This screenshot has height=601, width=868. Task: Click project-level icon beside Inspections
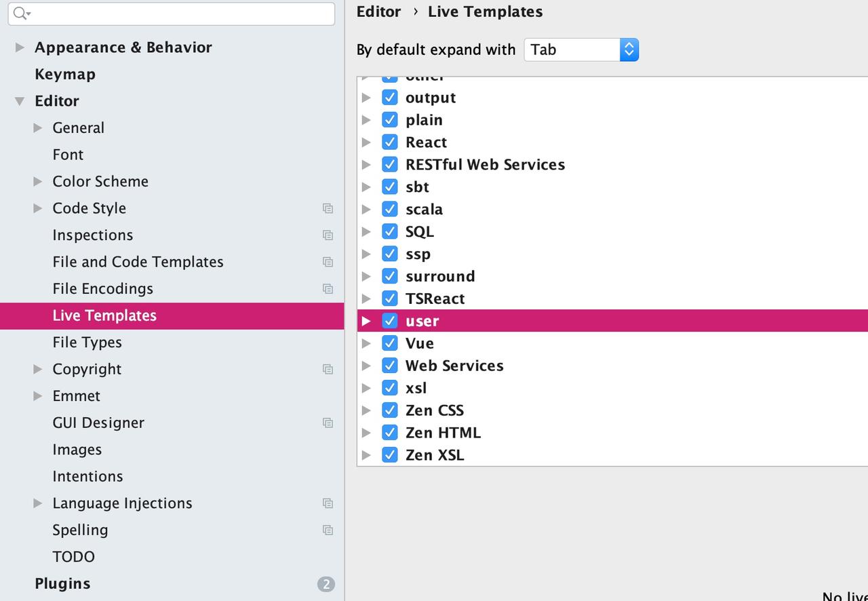(328, 235)
